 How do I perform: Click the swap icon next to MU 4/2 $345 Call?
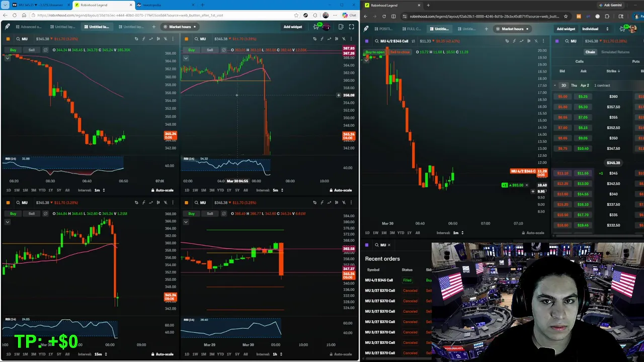[x=414, y=41]
